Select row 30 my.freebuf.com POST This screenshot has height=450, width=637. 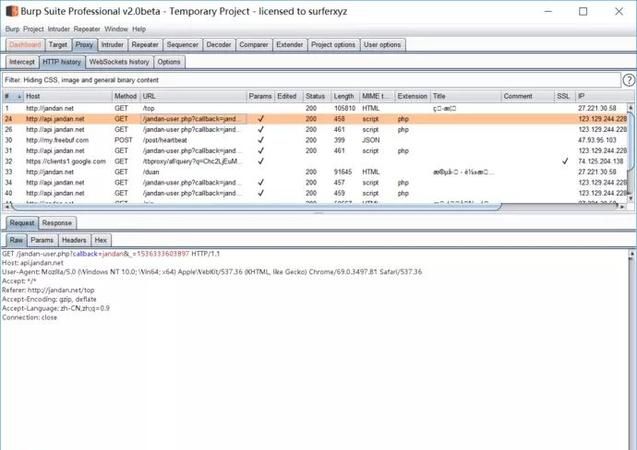(x=315, y=140)
